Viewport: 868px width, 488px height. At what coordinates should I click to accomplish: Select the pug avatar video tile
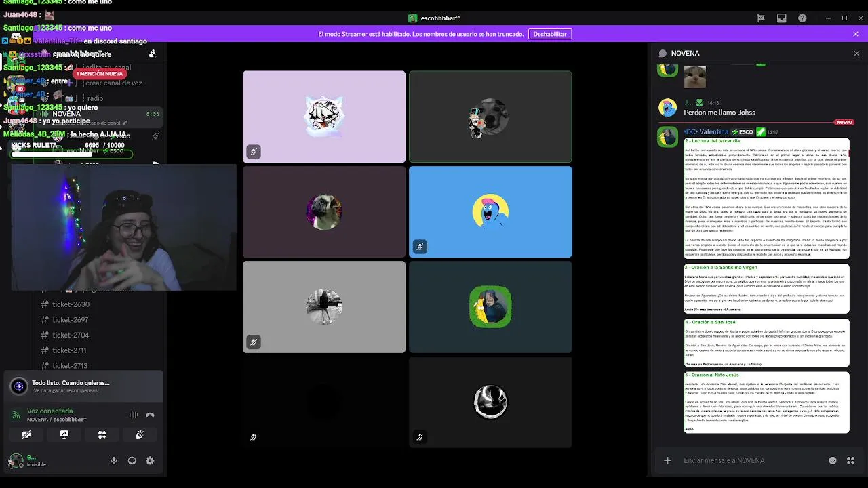324,211
